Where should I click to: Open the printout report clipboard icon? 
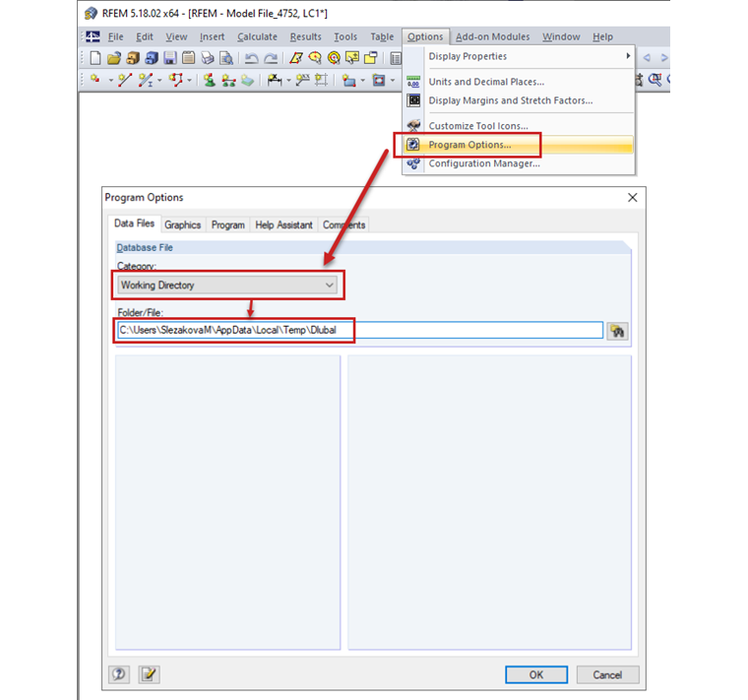pos(189,58)
